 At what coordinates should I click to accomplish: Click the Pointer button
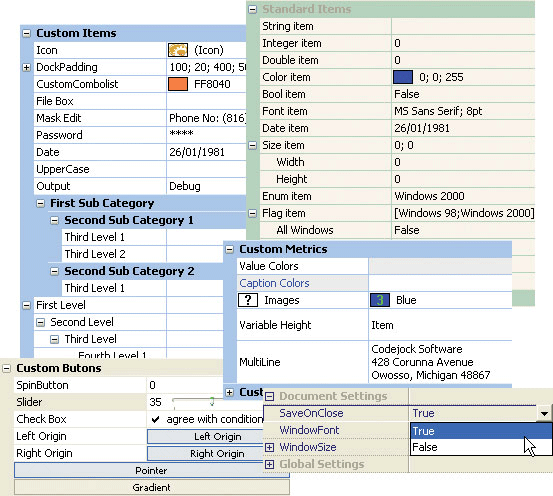(x=152, y=470)
